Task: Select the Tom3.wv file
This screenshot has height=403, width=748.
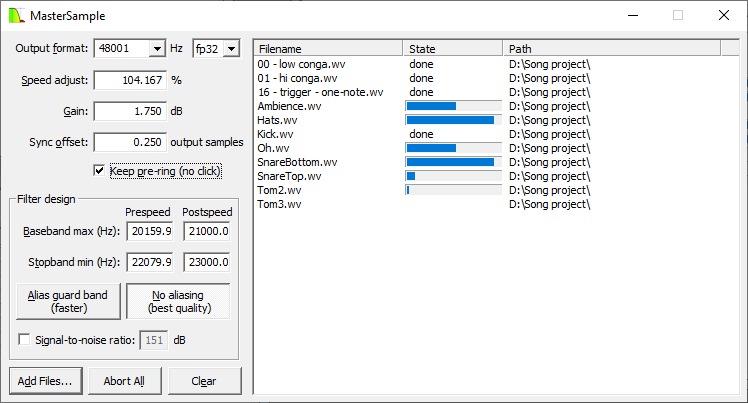Action: click(279, 204)
